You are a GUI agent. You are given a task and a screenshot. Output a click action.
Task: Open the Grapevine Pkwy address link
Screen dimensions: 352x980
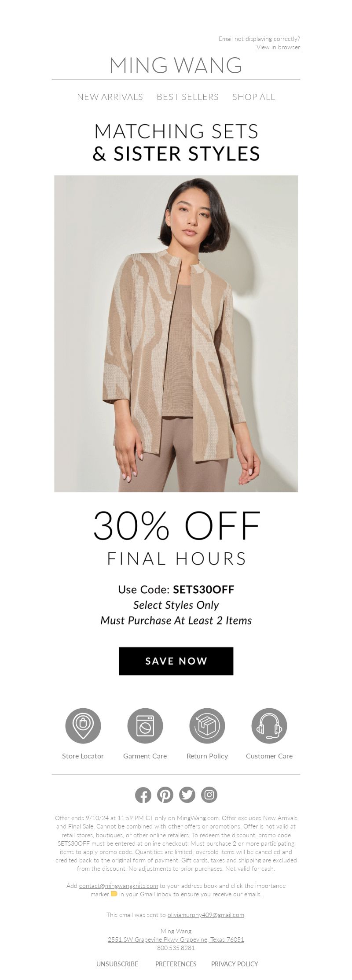pos(176,939)
